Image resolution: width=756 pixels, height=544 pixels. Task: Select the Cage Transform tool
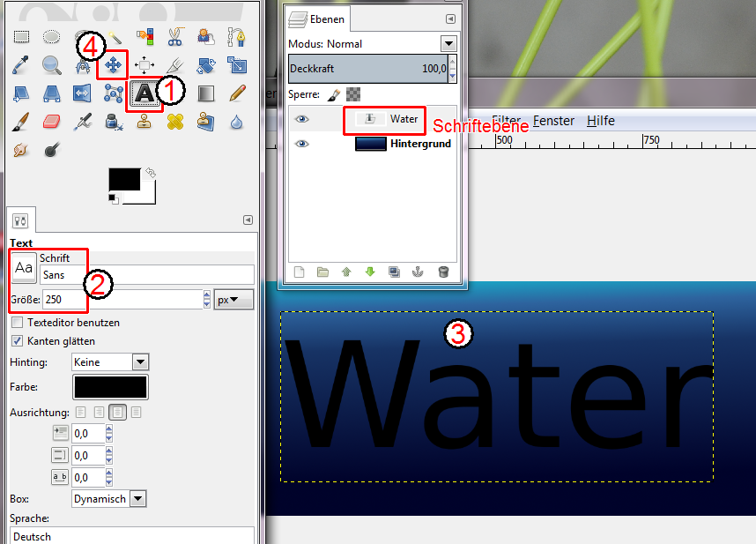[114, 93]
